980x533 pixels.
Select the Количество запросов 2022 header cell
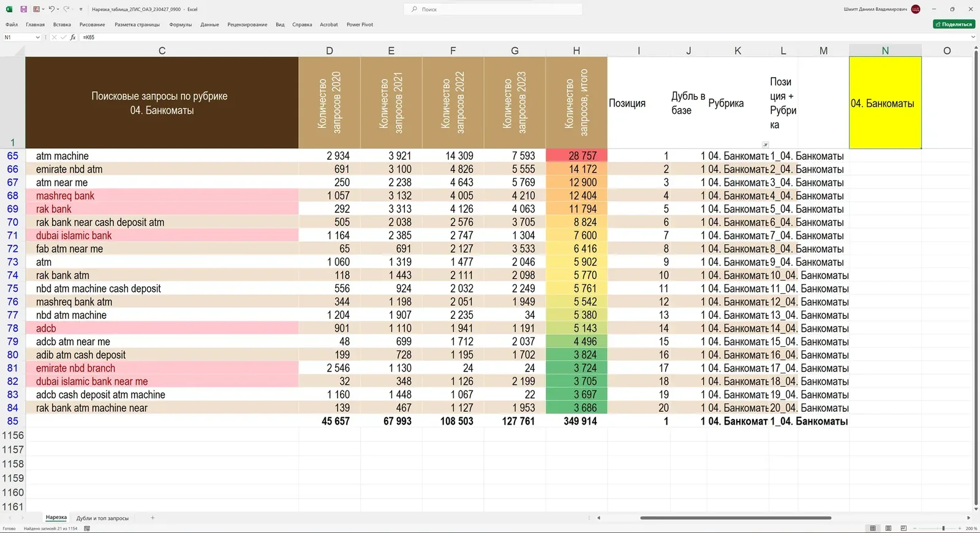453,103
